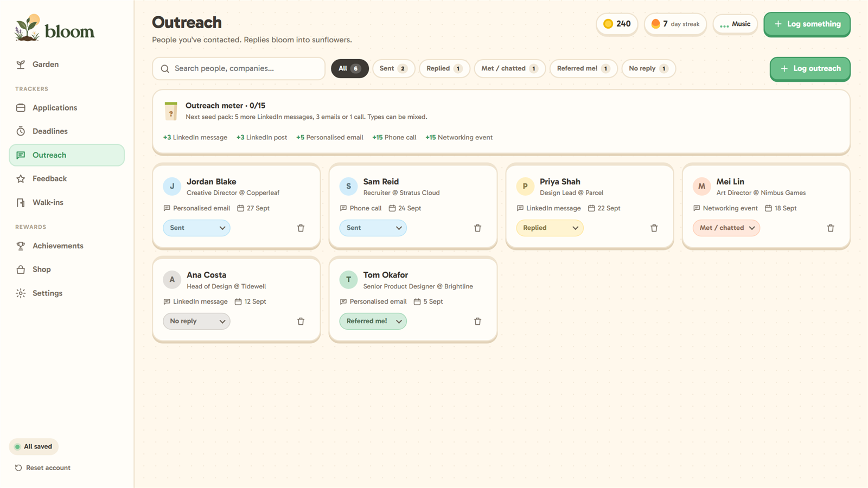The width and height of the screenshot is (868, 488).
Task: Focus the search people, companies field
Action: [239, 69]
